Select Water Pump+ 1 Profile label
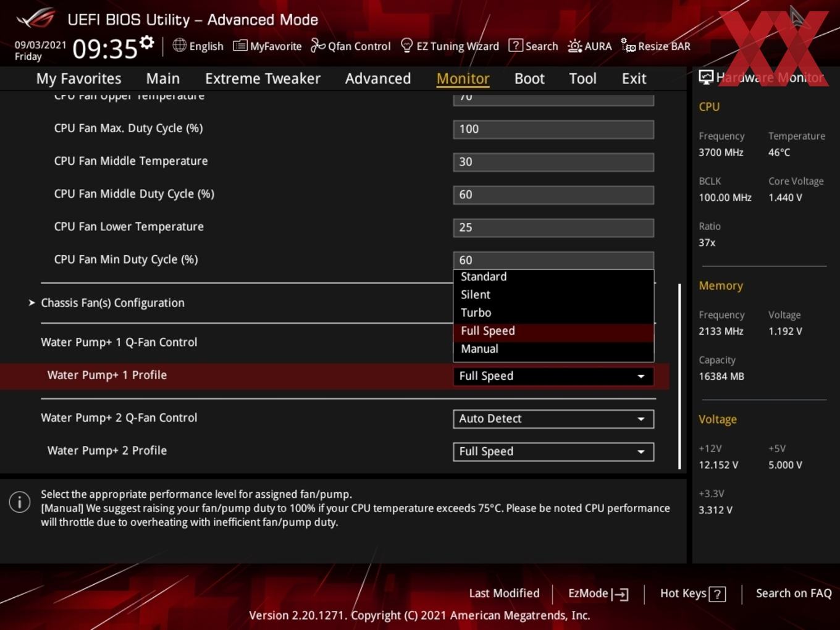840x630 pixels. (107, 375)
